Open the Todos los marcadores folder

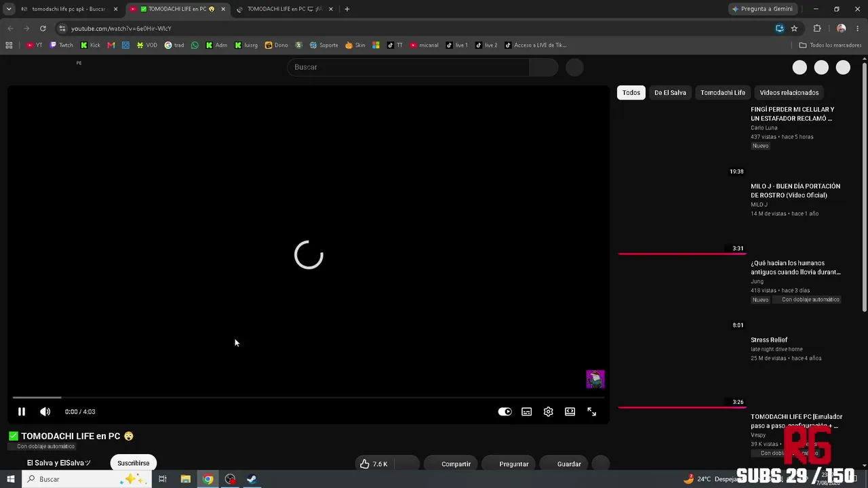point(830,45)
